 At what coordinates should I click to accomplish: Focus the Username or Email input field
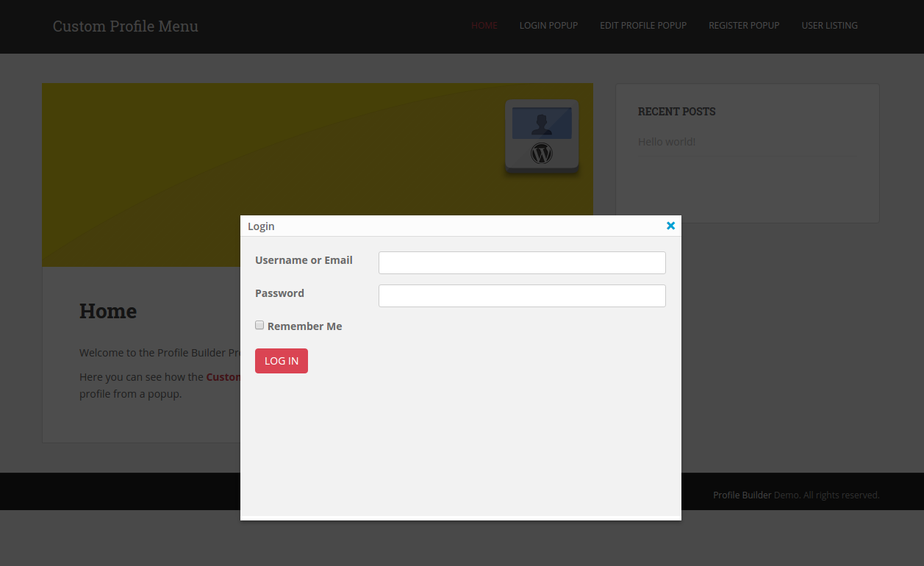click(x=522, y=262)
